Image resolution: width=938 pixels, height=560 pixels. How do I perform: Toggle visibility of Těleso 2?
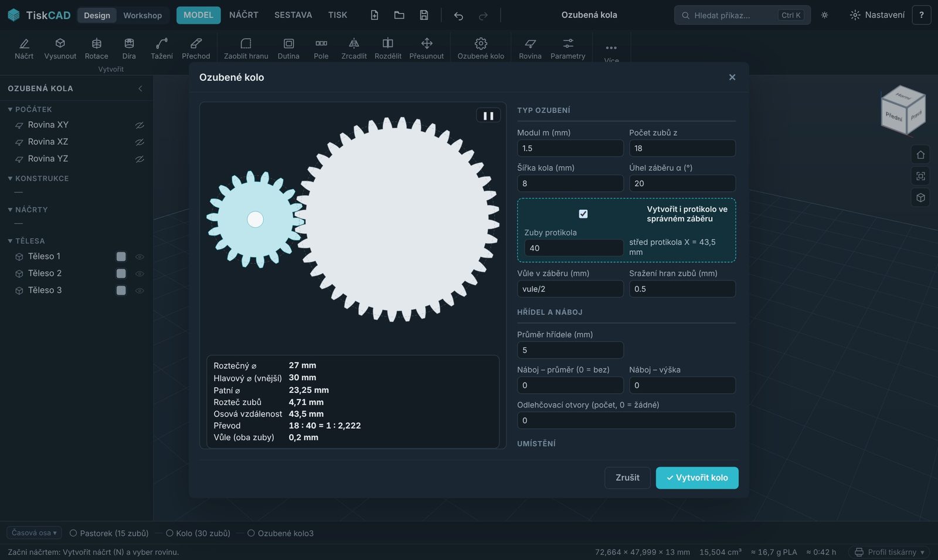click(140, 274)
